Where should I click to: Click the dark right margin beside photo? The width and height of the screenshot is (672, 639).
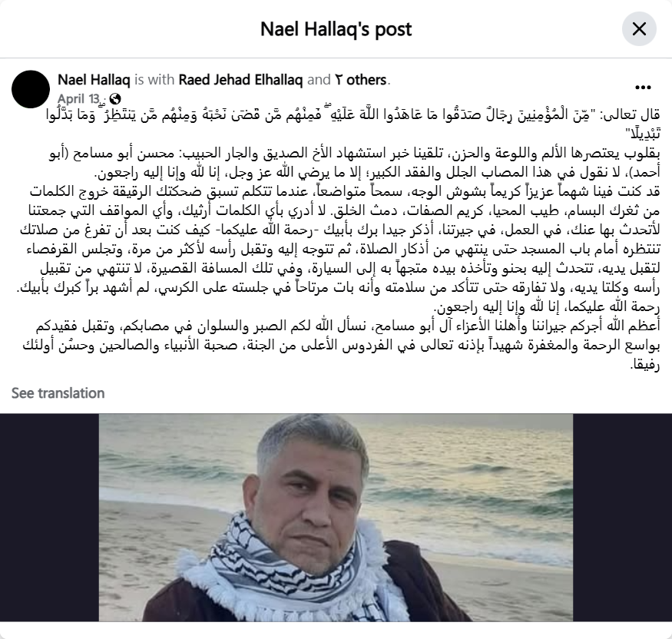[622, 518]
